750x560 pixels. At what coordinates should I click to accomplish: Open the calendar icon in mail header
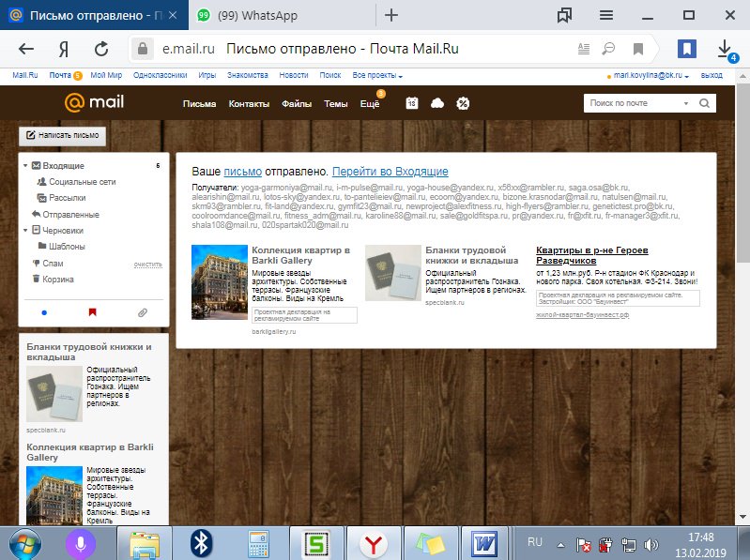coord(412,103)
